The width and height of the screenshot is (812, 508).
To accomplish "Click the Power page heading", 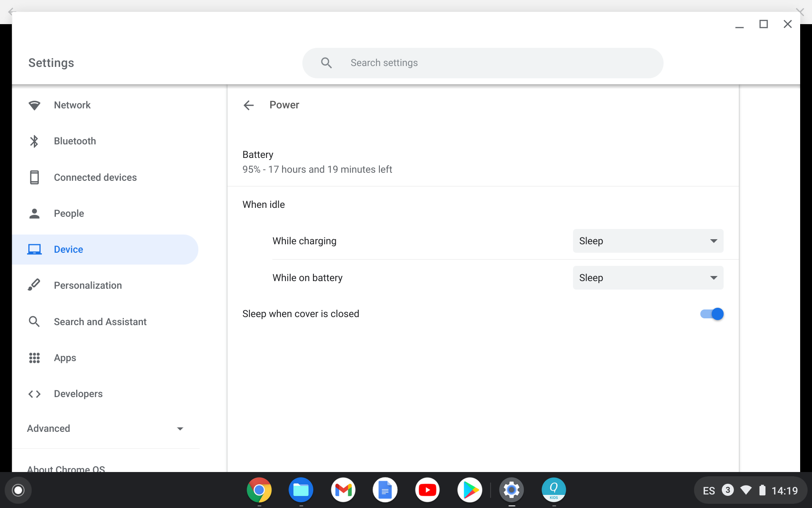I will [x=284, y=105].
